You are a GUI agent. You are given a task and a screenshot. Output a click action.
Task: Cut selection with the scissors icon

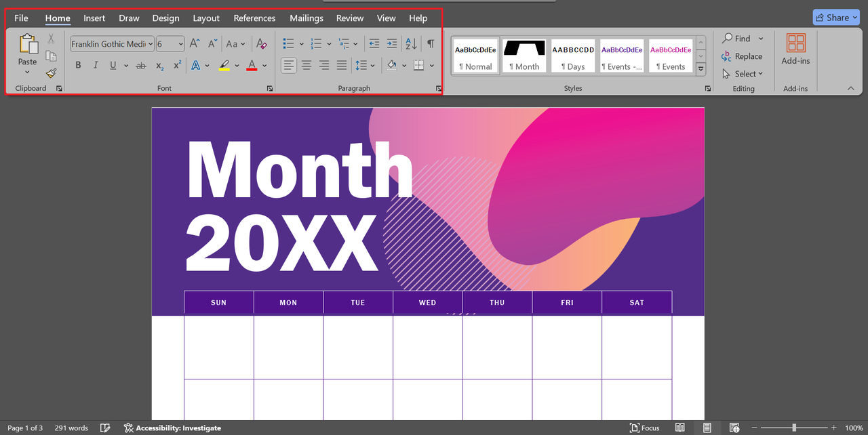coord(51,39)
